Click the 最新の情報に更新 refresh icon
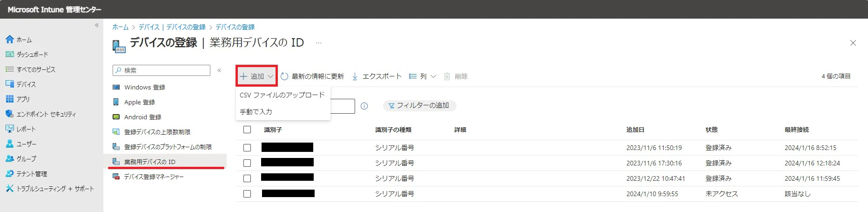 [x=284, y=76]
